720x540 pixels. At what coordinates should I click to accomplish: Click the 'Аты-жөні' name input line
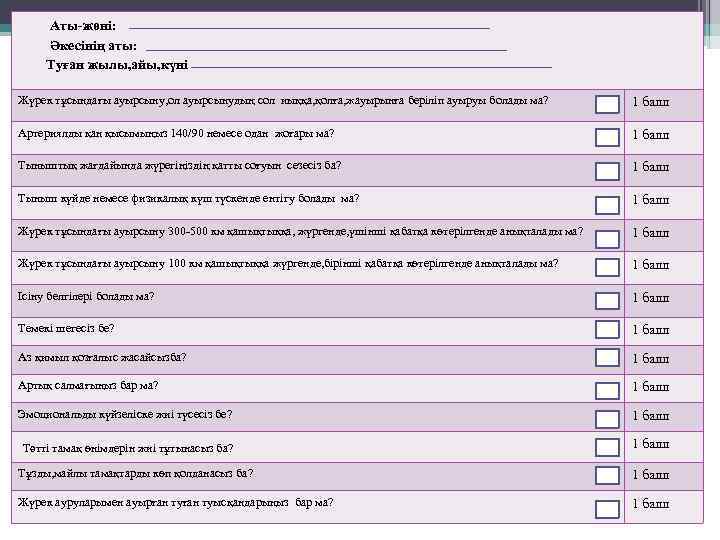[310, 27]
